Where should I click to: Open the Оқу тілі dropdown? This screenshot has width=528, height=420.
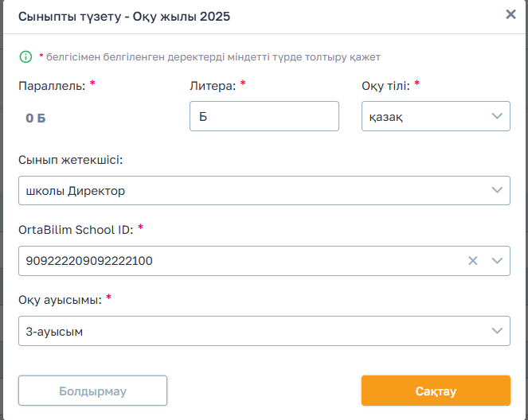[436, 116]
